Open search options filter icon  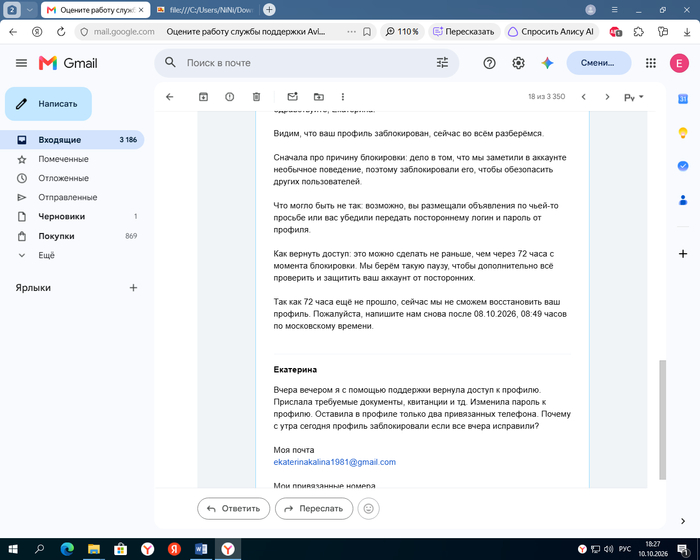442,63
